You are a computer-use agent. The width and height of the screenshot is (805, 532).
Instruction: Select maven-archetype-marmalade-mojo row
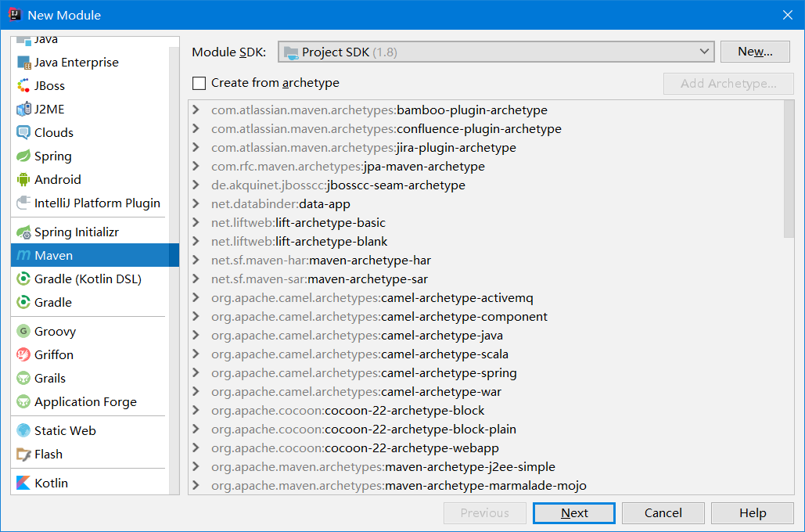pyautogui.click(x=486, y=486)
